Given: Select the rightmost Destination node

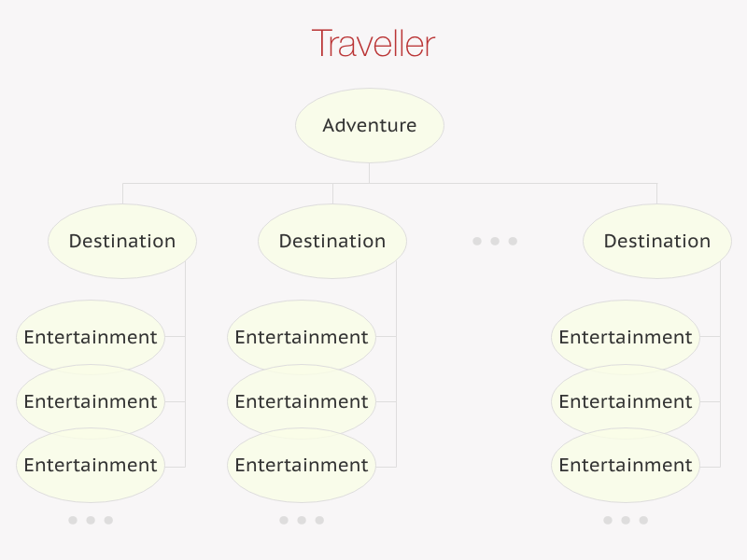Looking at the screenshot, I should (657, 241).
